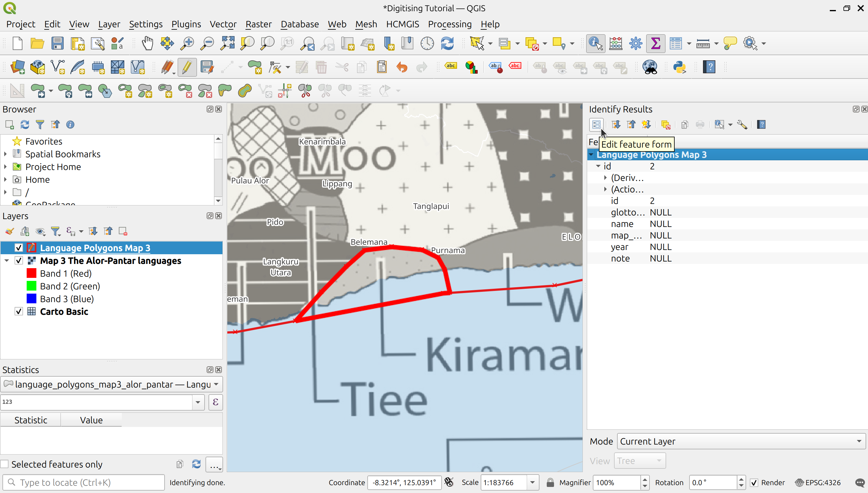Open the Scale dropdown
This screenshot has height=493, width=868.
(532, 482)
